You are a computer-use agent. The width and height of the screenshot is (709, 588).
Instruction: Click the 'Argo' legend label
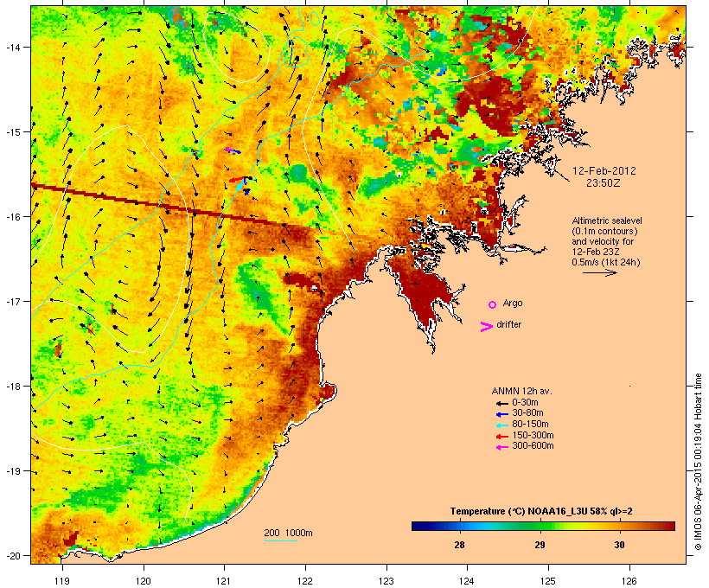[513, 303]
